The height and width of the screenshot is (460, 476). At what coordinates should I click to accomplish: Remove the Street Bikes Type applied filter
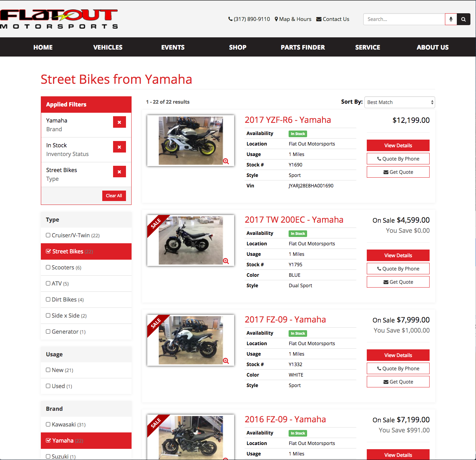(119, 172)
